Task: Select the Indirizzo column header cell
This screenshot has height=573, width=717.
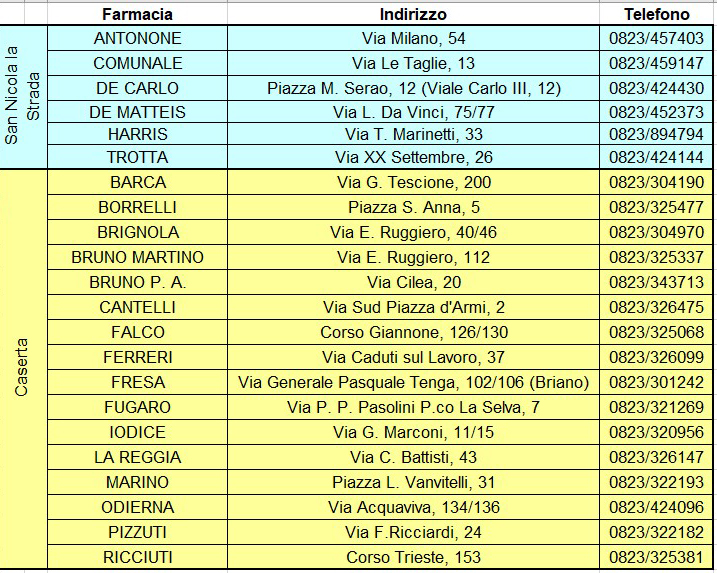Action: [x=413, y=14]
